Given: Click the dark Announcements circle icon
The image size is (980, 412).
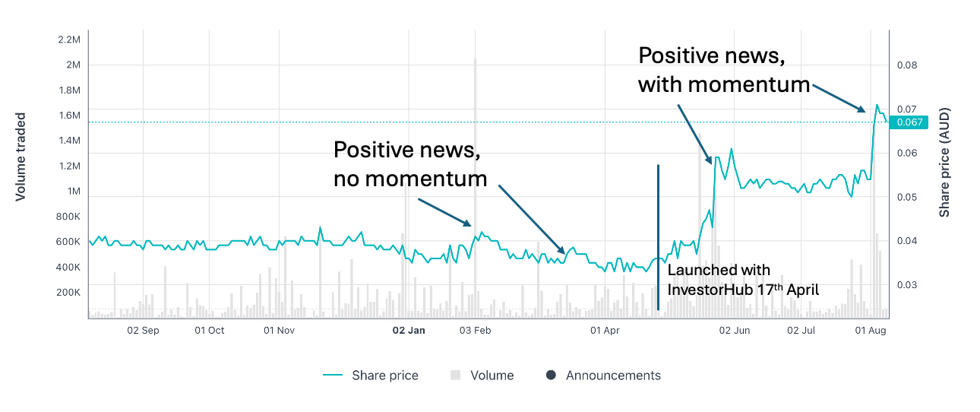Looking at the screenshot, I should point(551,376).
